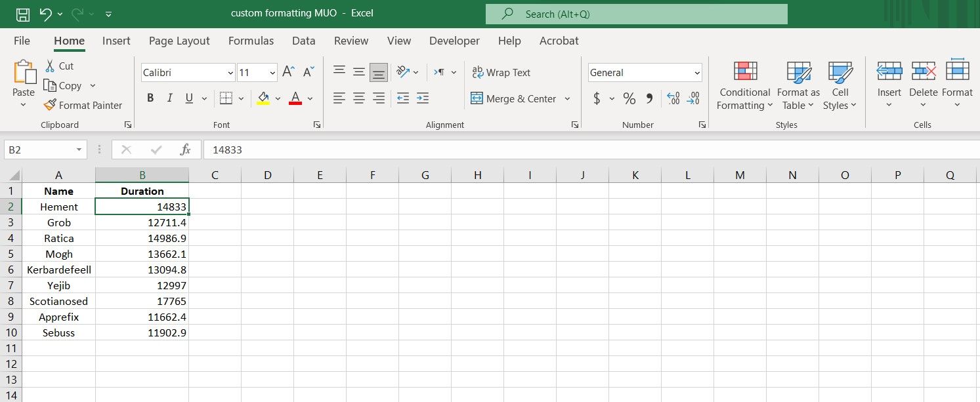This screenshot has width=980, height=402.
Task: Click the Format Painter tool
Action: [83, 105]
